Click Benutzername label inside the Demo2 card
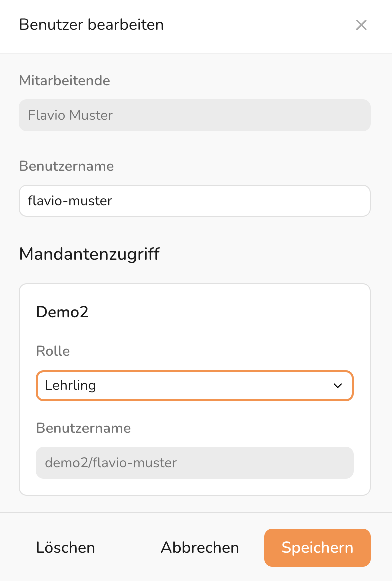Viewport: 392px width, 581px height. pos(83,428)
